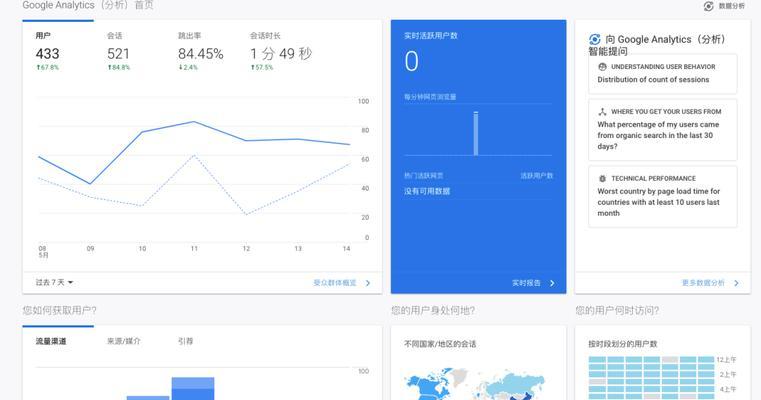Select the 跳出率 metric tab showing 84.45%
This screenshot has width=761, height=400.
pos(200,52)
